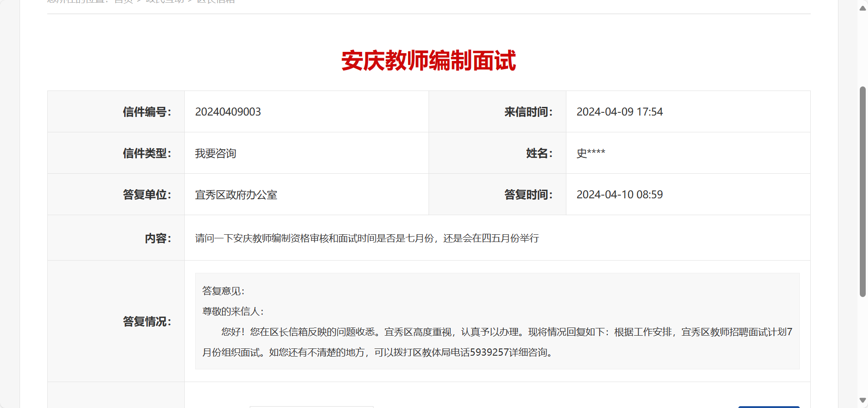Click the letter type value 我要咨询
Image resolution: width=868 pixels, height=408 pixels.
point(216,153)
